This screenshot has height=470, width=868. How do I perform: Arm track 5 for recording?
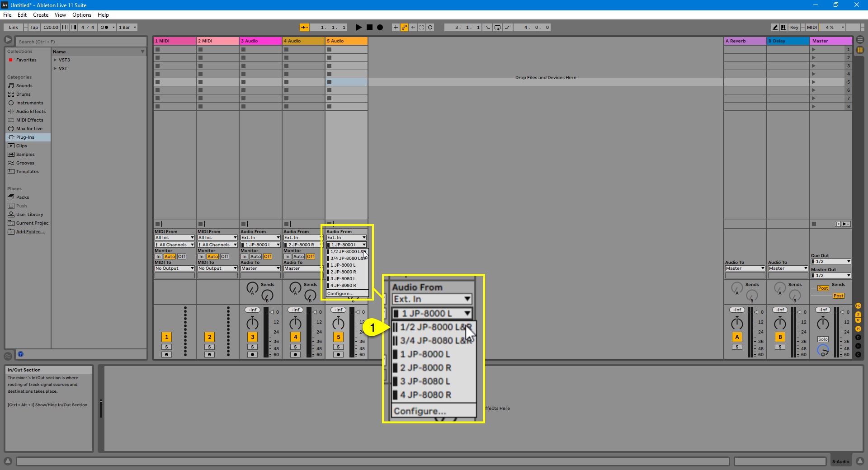(338, 355)
